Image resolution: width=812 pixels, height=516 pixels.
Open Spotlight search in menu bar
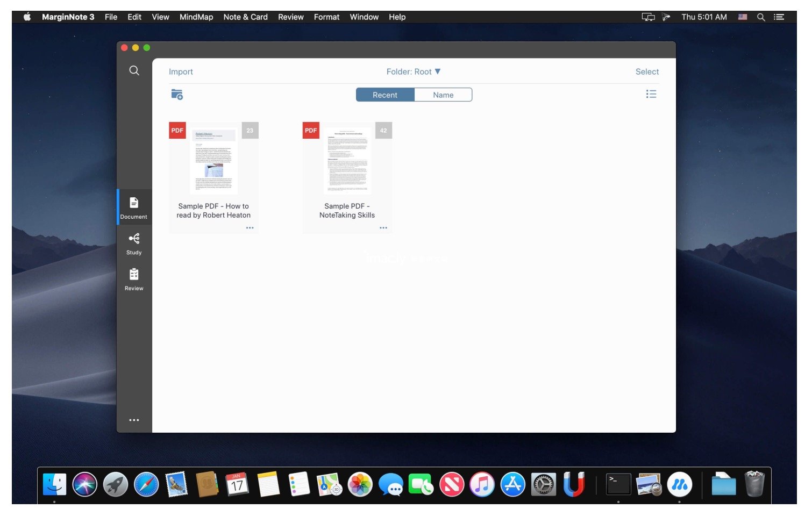pyautogui.click(x=761, y=17)
